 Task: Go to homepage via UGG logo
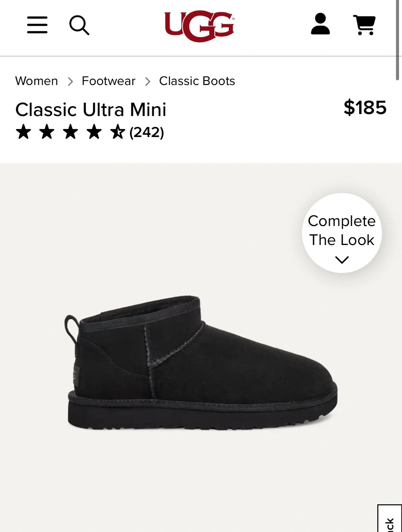(200, 26)
